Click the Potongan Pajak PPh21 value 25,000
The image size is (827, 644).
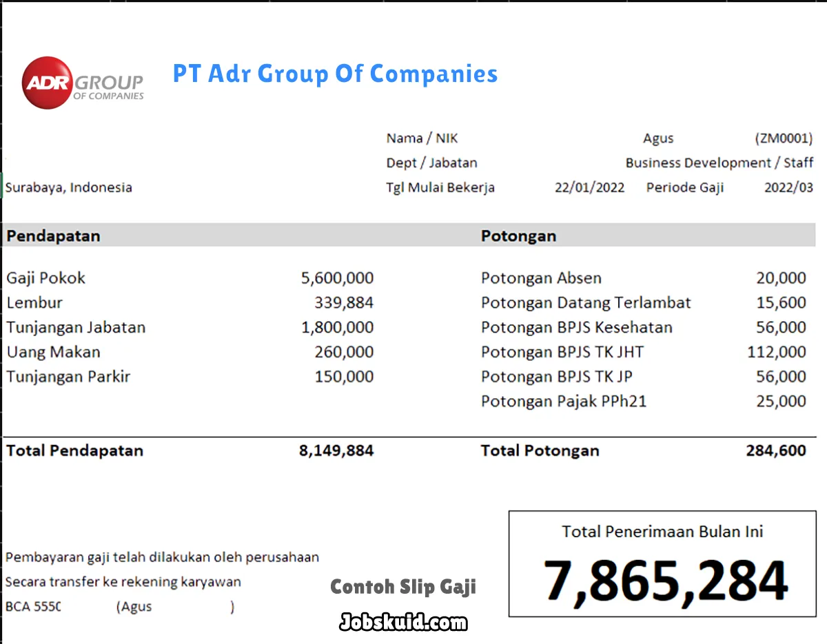pyautogui.click(x=780, y=402)
